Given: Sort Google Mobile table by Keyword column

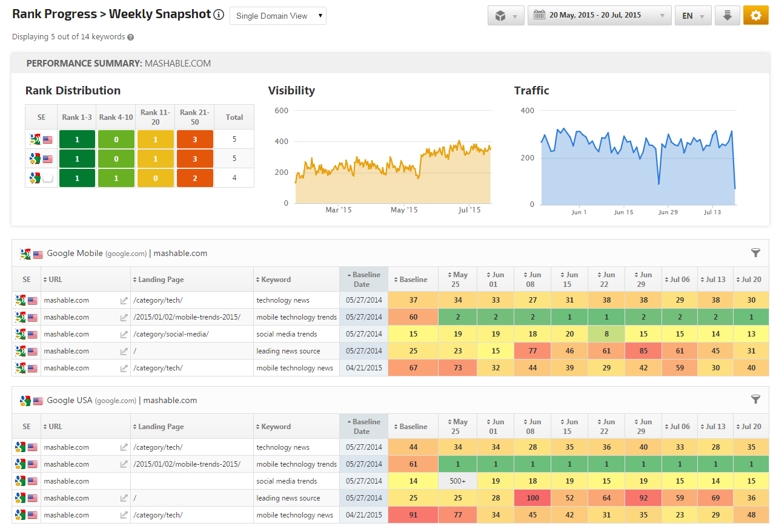Looking at the screenshot, I should pos(276,280).
